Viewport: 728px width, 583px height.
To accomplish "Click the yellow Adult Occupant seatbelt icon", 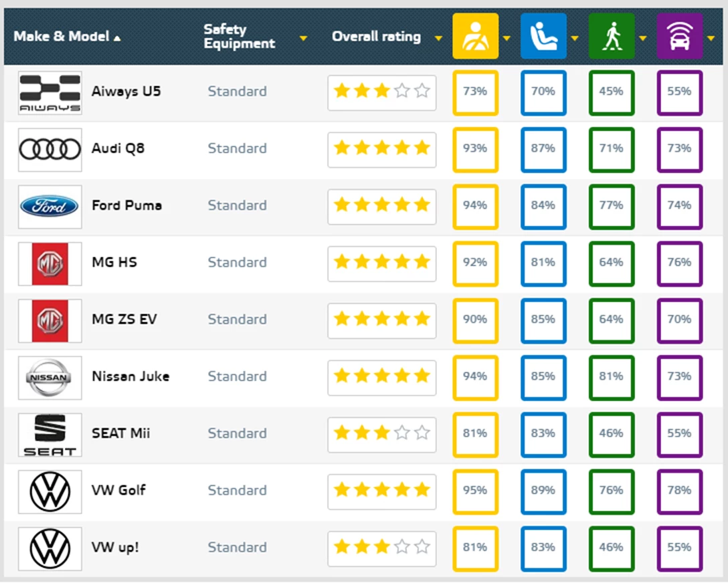I will [x=475, y=36].
